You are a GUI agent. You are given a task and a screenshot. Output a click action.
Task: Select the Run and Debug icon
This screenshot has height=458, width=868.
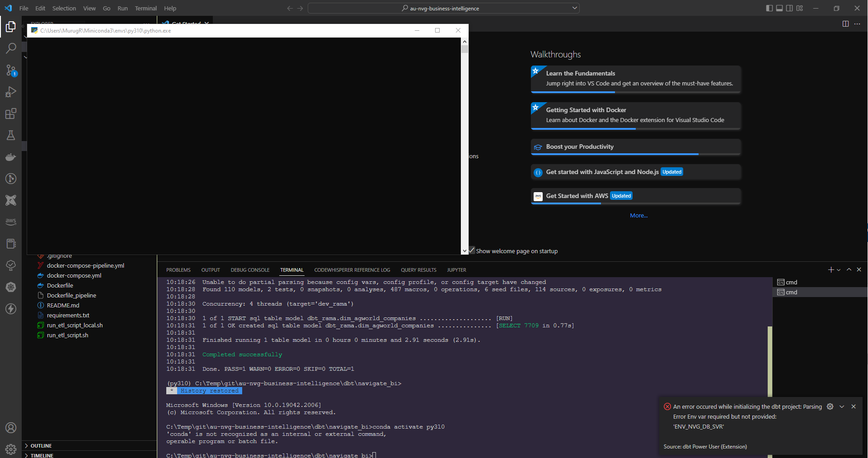click(x=11, y=92)
